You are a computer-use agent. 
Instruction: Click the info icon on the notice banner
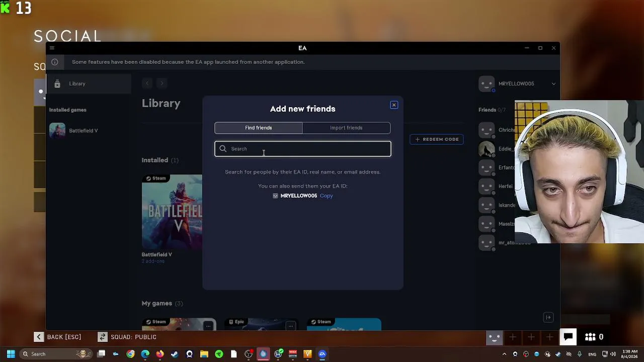point(54,62)
